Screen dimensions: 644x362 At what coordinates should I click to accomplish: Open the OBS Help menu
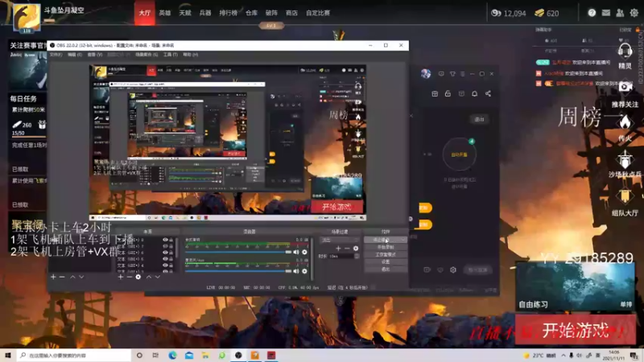(190, 55)
